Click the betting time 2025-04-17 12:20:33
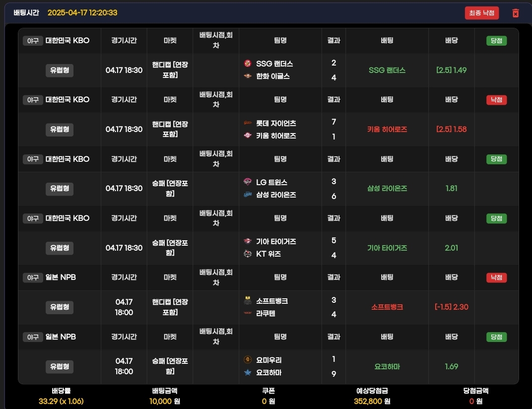This screenshot has width=532, height=409. click(x=82, y=12)
